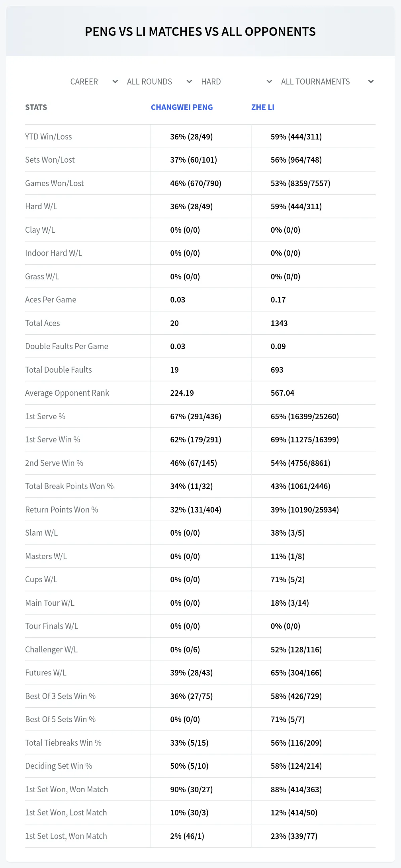Click the chevron arrow next to HARD
Viewport: 401px width, 868px height.
(269, 82)
